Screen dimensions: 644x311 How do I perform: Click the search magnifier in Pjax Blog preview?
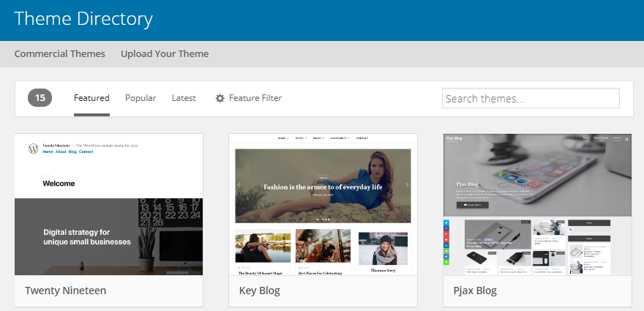(626, 139)
